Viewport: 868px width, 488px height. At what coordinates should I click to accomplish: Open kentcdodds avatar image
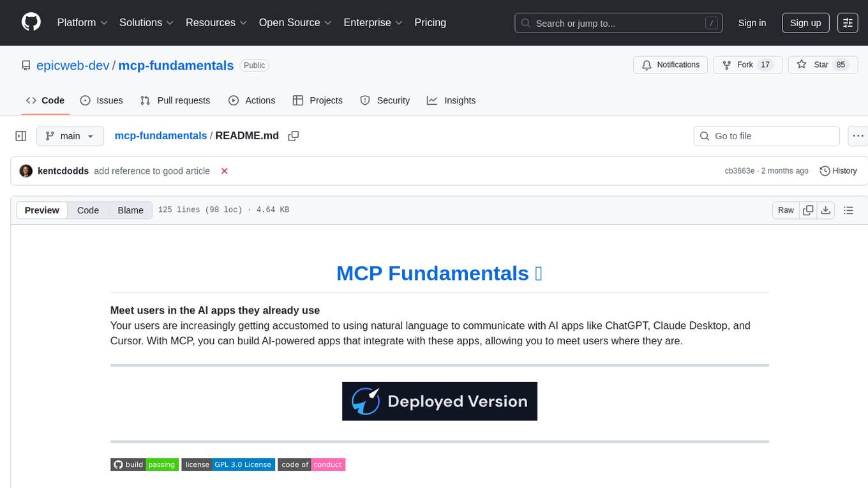(x=26, y=171)
